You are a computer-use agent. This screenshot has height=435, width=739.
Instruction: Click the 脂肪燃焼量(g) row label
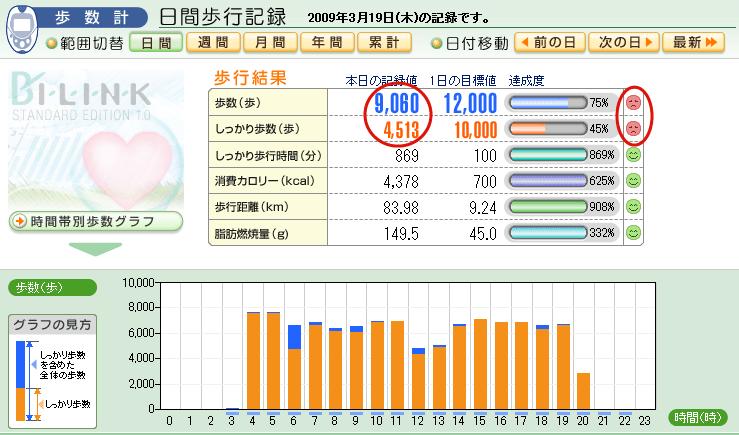click(251, 233)
